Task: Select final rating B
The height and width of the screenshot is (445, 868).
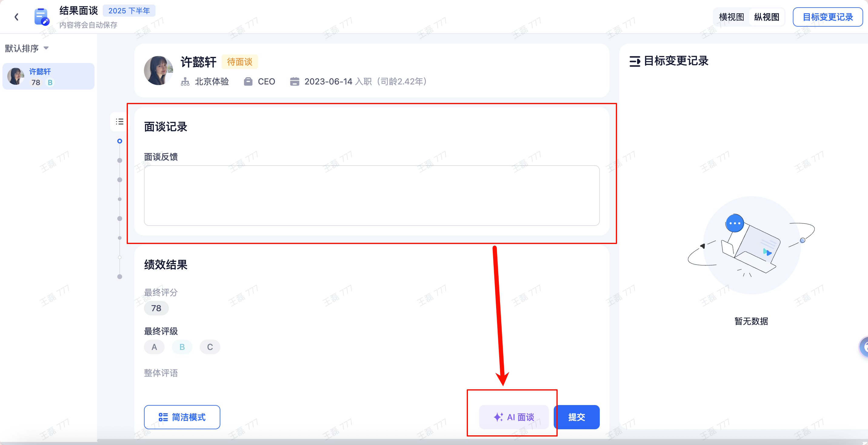Action: (182, 347)
